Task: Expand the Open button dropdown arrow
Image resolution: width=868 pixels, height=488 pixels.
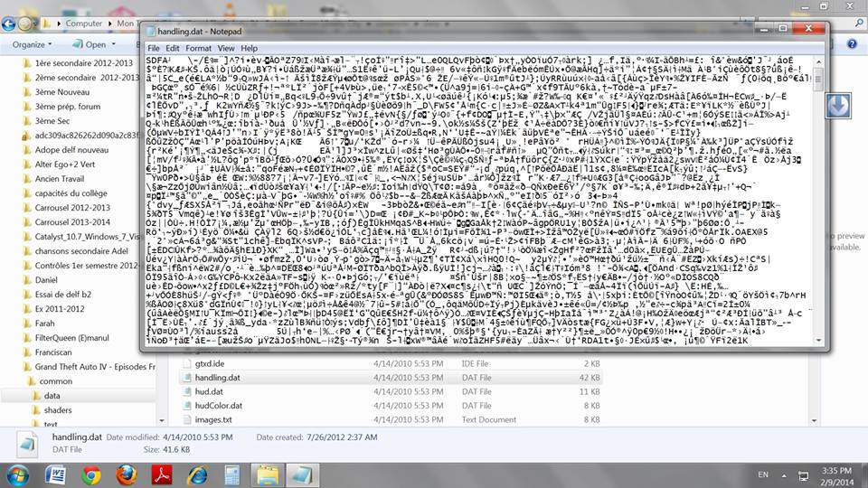Action: pos(114,44)
